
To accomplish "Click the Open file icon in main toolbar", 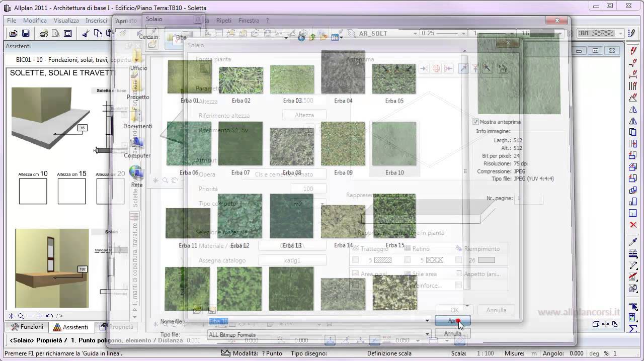I will pos(13,34).
